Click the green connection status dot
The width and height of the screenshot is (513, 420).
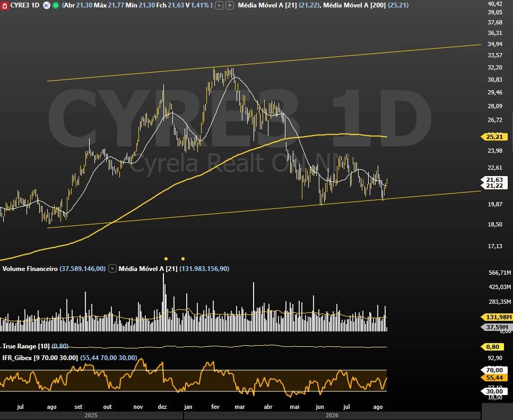[x=56, y=5]
